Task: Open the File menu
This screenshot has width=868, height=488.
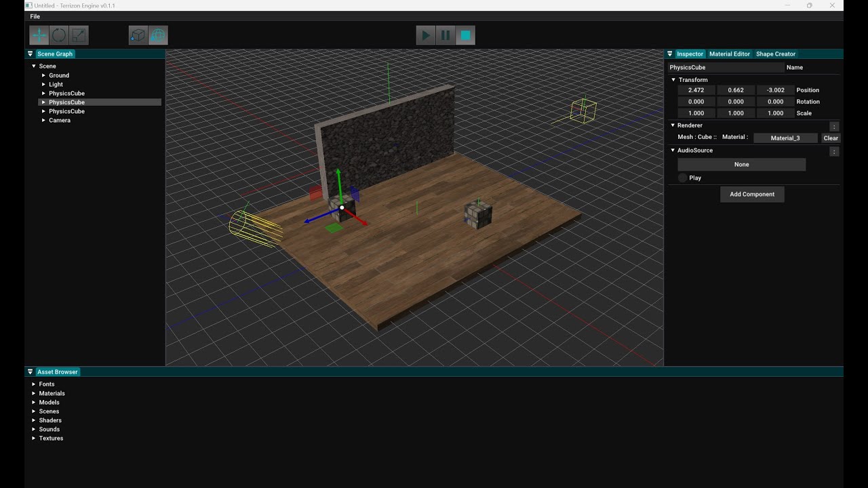Action: pos(35,16)
